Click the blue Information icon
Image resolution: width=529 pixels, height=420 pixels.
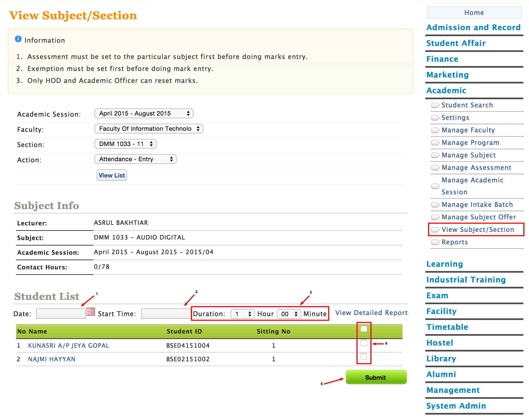click(18, 39)
